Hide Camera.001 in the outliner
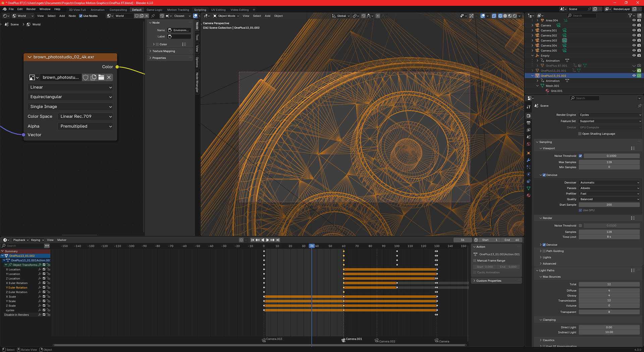This screenshot has width=644, height=352. 634,30
